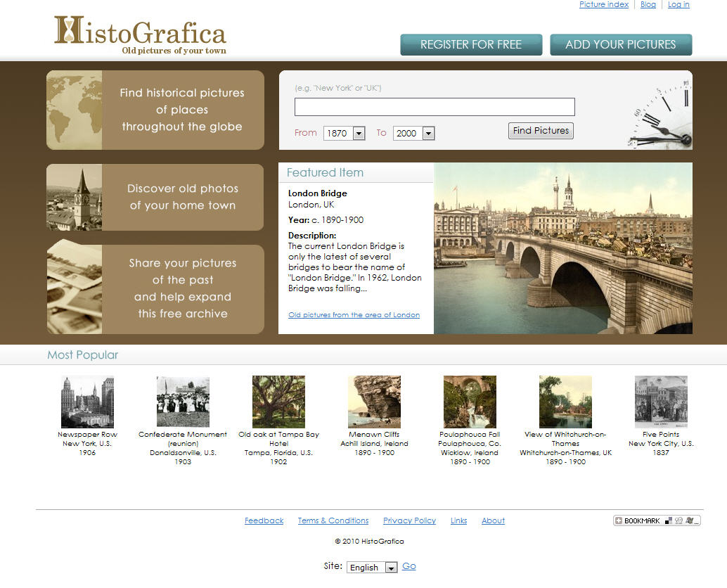Click Go next to site language

(x=409, y=566)
